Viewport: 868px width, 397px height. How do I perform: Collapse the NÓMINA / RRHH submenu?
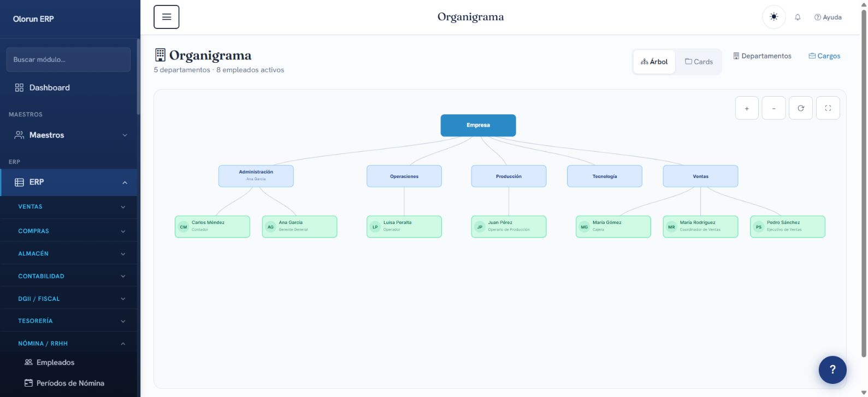point(69,343)
